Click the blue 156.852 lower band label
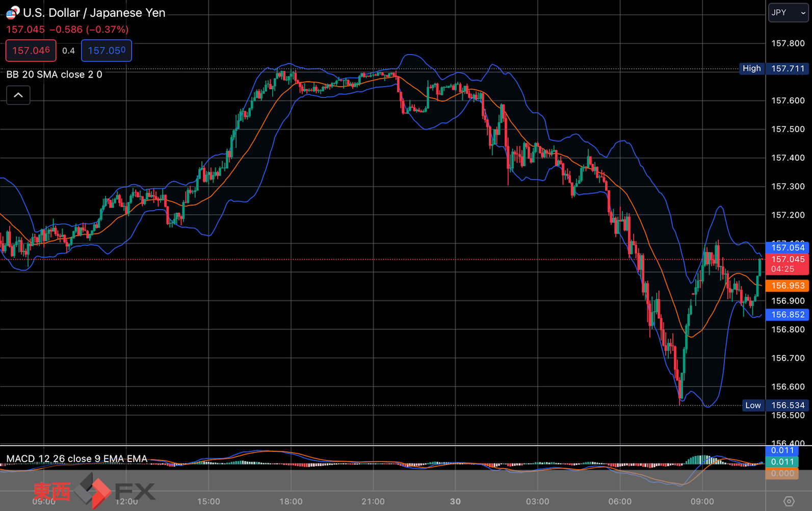Image resolution: width=812 pixels, height=511 pixels. pos(787,315)
